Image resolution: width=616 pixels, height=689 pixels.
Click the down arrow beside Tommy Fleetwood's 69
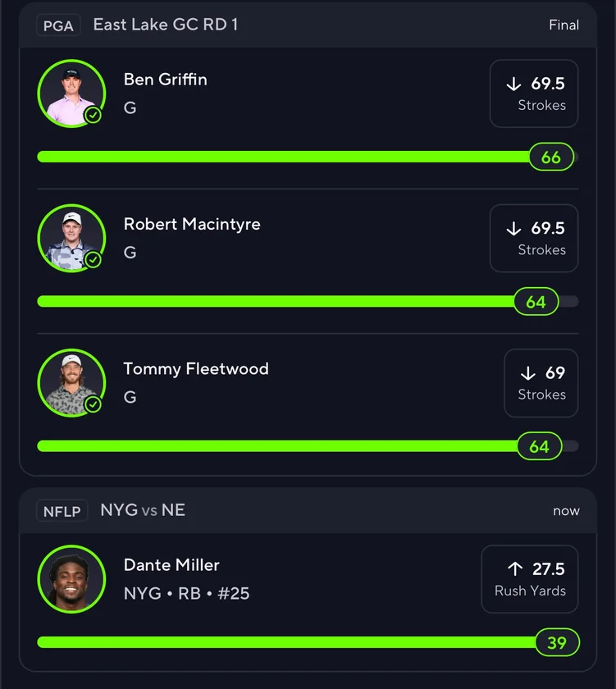[x=528, y=373]
